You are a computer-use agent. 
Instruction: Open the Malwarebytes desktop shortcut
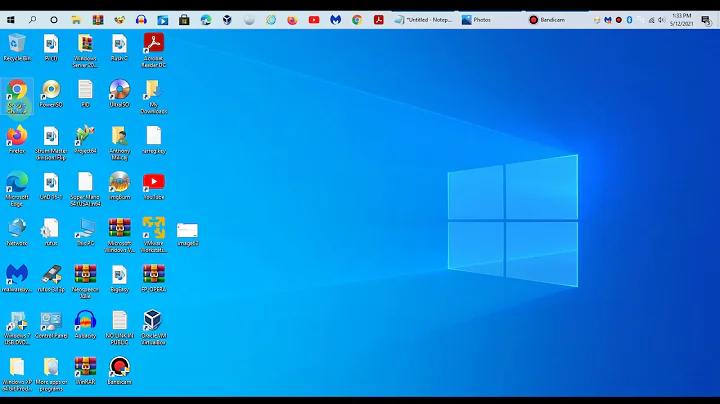pos(17,278)
